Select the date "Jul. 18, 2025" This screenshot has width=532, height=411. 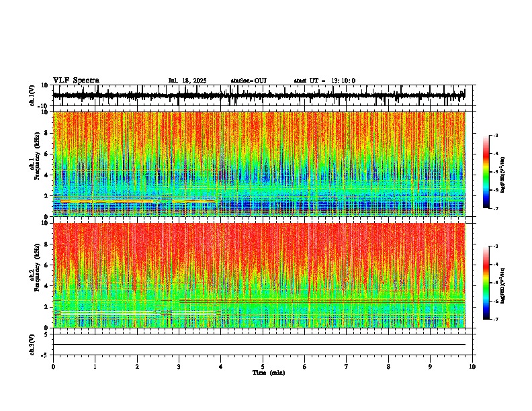coord(187,81)
